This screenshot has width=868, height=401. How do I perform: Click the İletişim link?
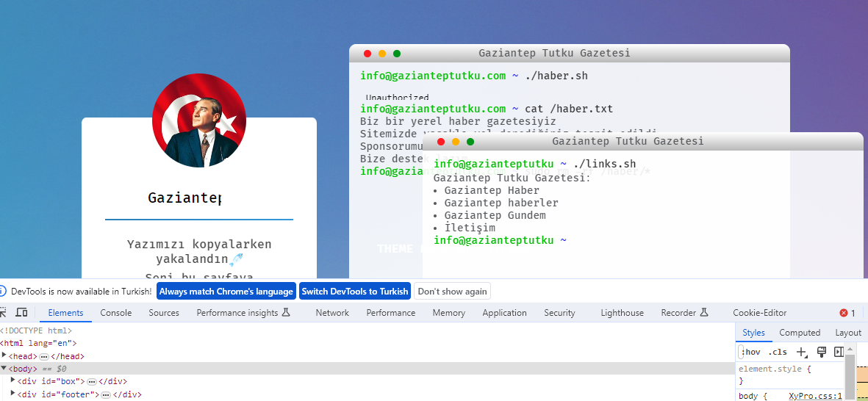click(x=470, y=228)
